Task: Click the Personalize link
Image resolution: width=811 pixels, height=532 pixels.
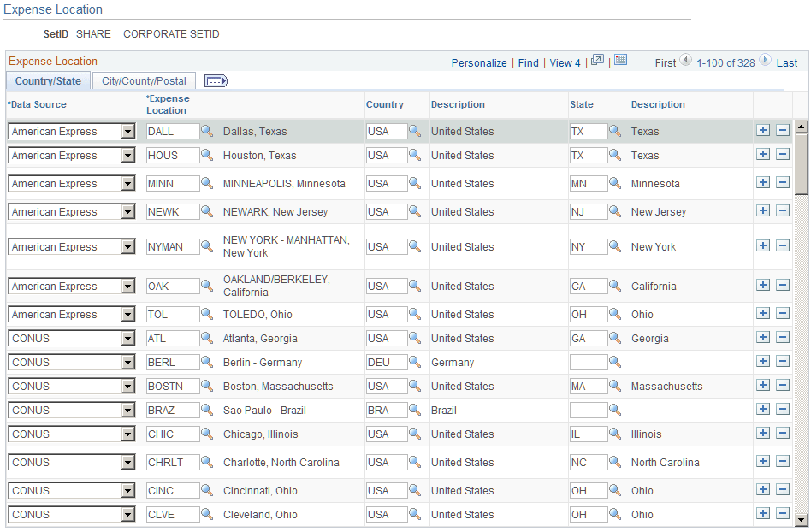Action: pyautogui.click(x=479, y=62)
